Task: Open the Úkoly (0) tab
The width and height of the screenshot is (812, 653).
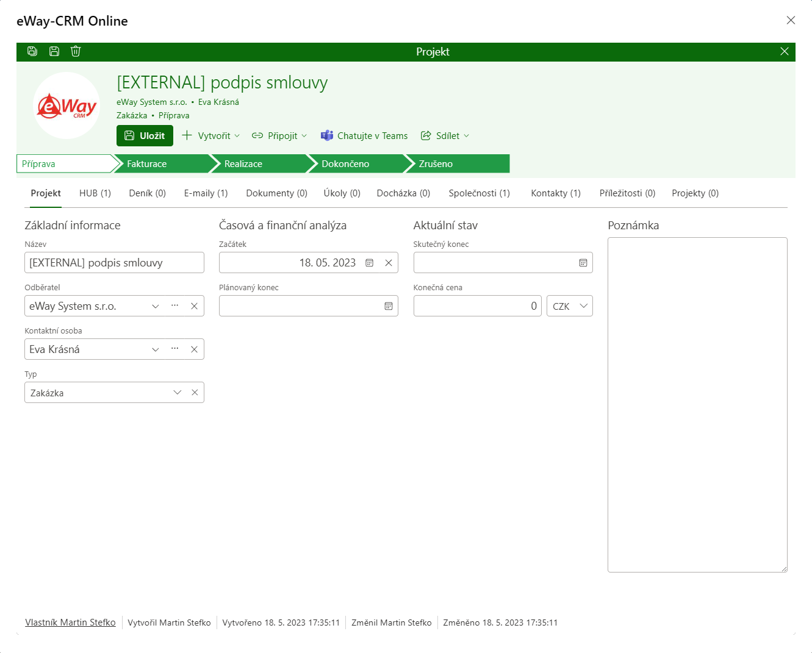Action: pos(342,193)
